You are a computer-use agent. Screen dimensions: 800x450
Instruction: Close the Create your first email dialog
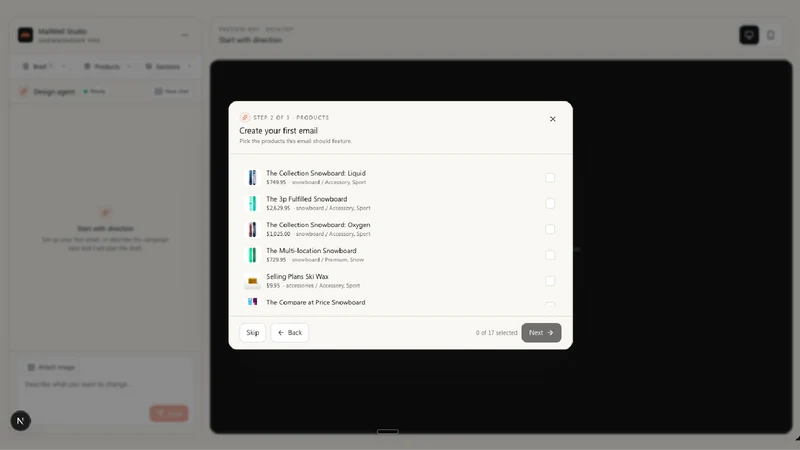[553, 119]
